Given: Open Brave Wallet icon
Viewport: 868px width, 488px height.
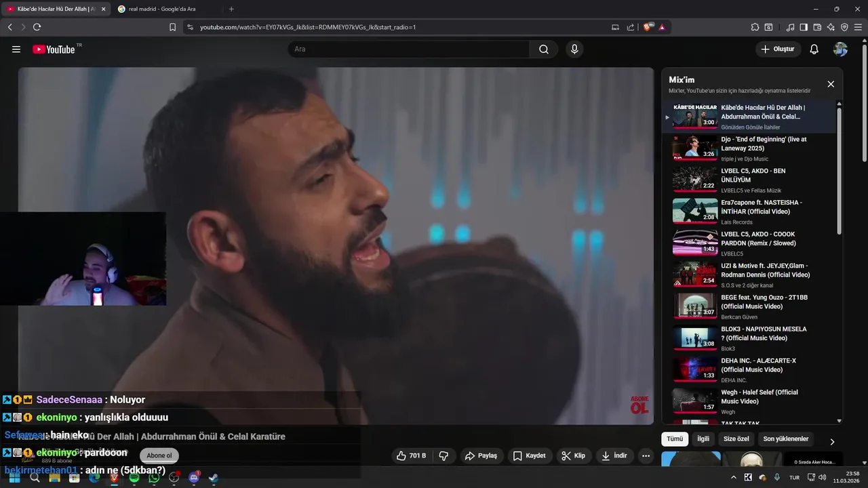Looking at the screenshot, I should click(x=817, y=27).
